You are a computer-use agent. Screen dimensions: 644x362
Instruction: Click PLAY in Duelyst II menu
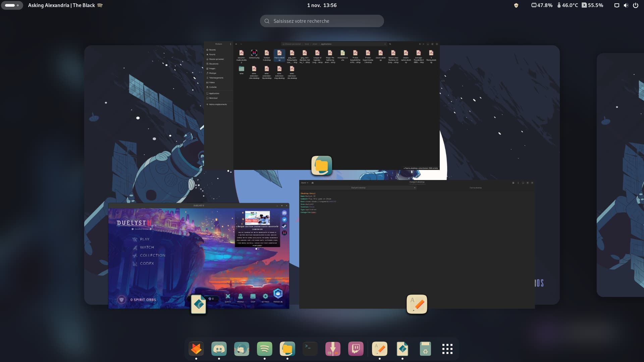point(145,239)
